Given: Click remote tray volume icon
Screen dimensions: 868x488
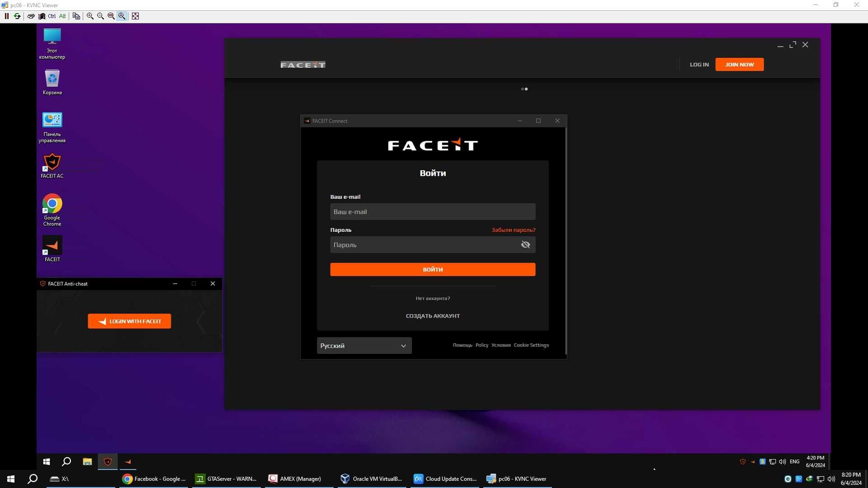Looking at the screenshot, I should [x=782, y=461].
